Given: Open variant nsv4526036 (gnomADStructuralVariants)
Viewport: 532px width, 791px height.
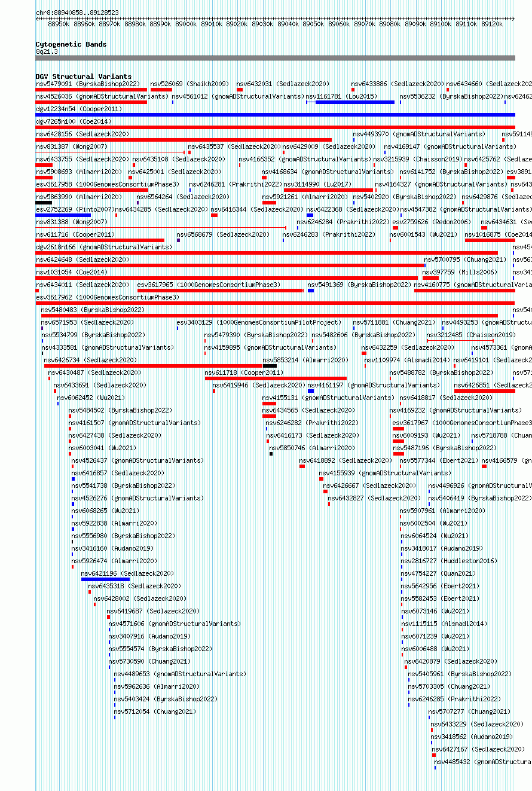Looking at the screenshot, I should 102,97.
